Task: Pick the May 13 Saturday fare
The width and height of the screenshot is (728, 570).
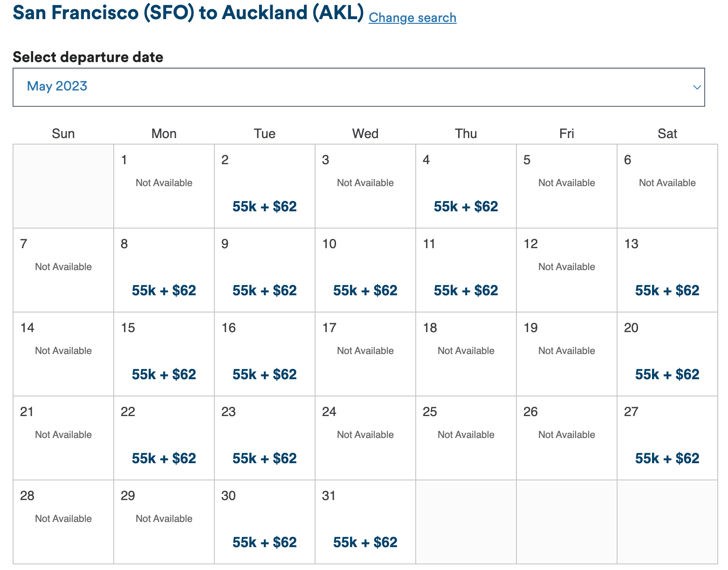Action: [x=666, y=290]
